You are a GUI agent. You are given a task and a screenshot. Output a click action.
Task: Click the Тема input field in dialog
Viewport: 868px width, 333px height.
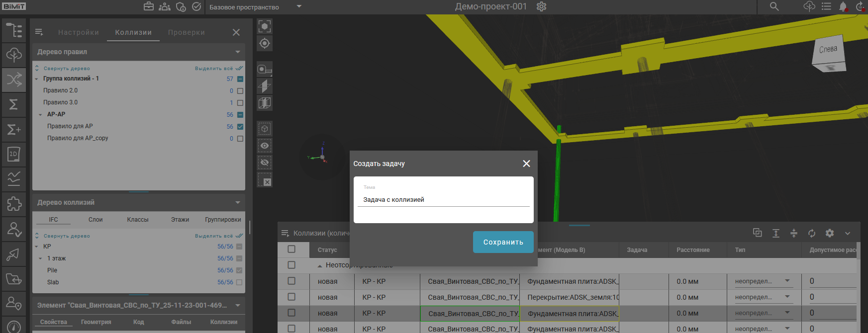click(x=443, y=200)
